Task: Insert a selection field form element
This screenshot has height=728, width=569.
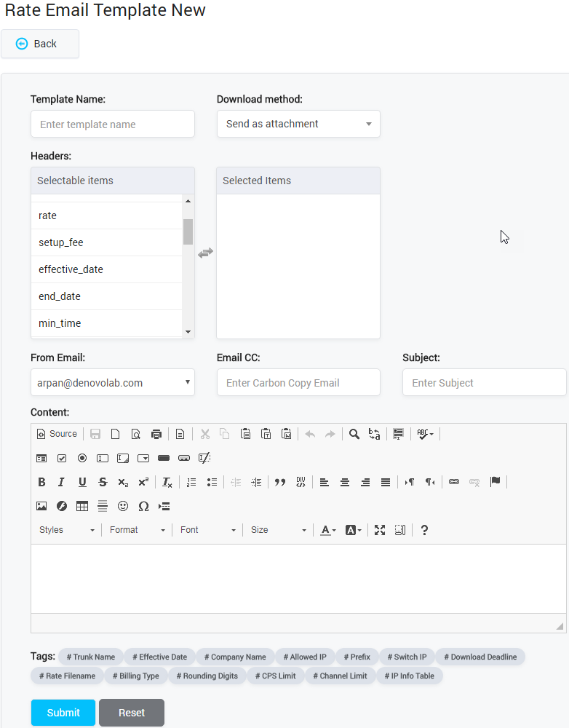Action: [x=143, y=458]
